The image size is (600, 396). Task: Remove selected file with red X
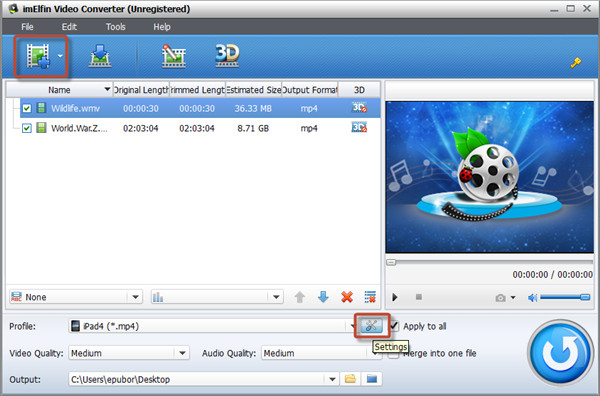pyautogui.click(x=347, y=297)
